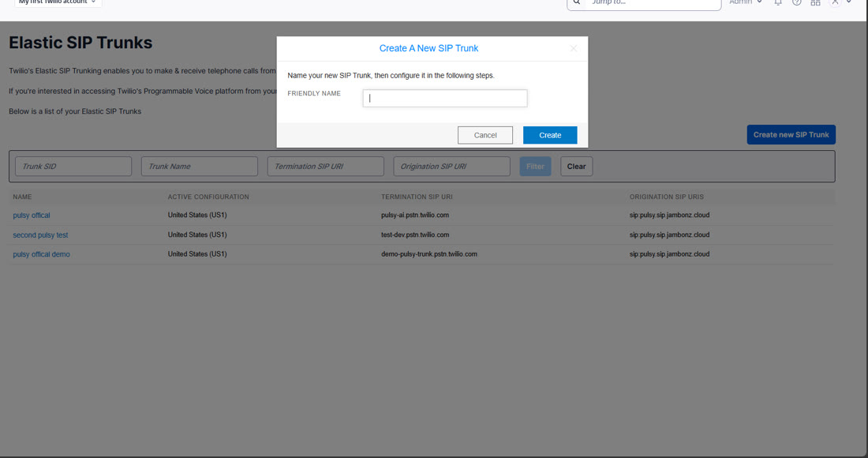Open the second pulsy test trunk
Viewport: 868px width, 458px height.
tap(40, 235)
